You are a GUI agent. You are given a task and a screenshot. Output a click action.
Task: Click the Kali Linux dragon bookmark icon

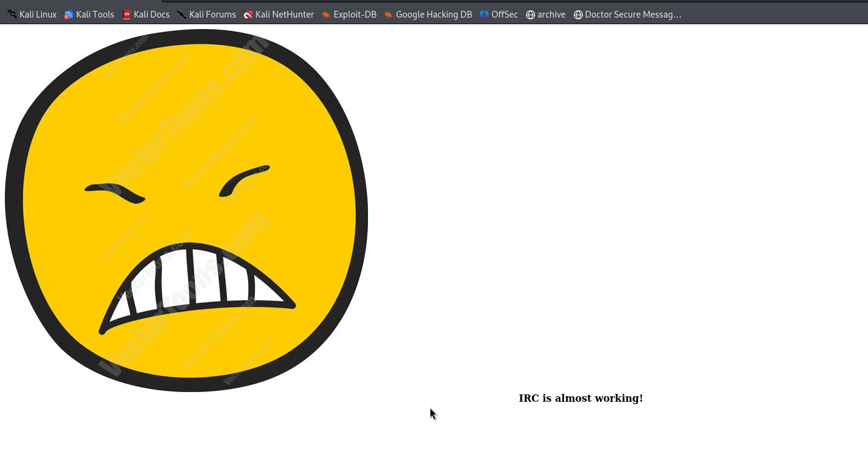12,15
